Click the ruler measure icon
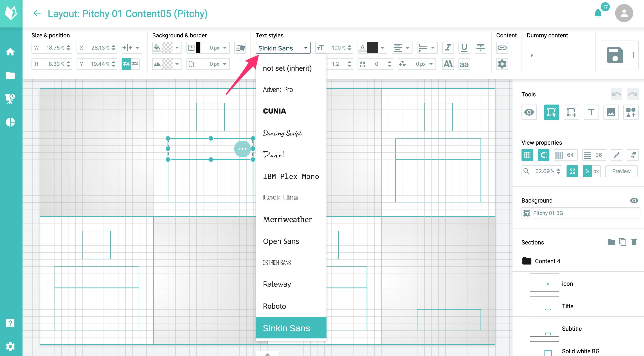The height and width of the screenshot is (356, 644). 616,155
